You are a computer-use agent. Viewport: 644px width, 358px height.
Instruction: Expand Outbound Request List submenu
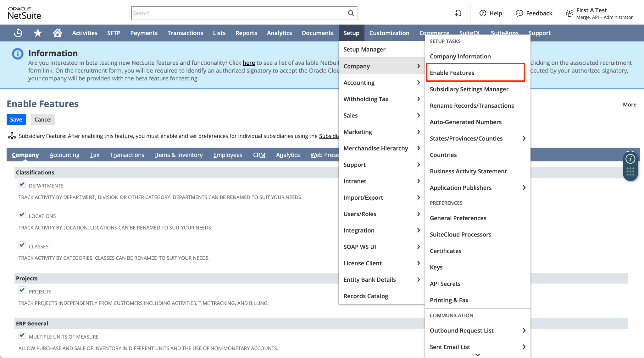477,330
